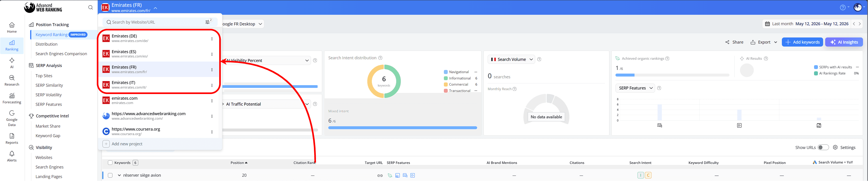Open the help icon in the top bar

click(x=842, y=7)
